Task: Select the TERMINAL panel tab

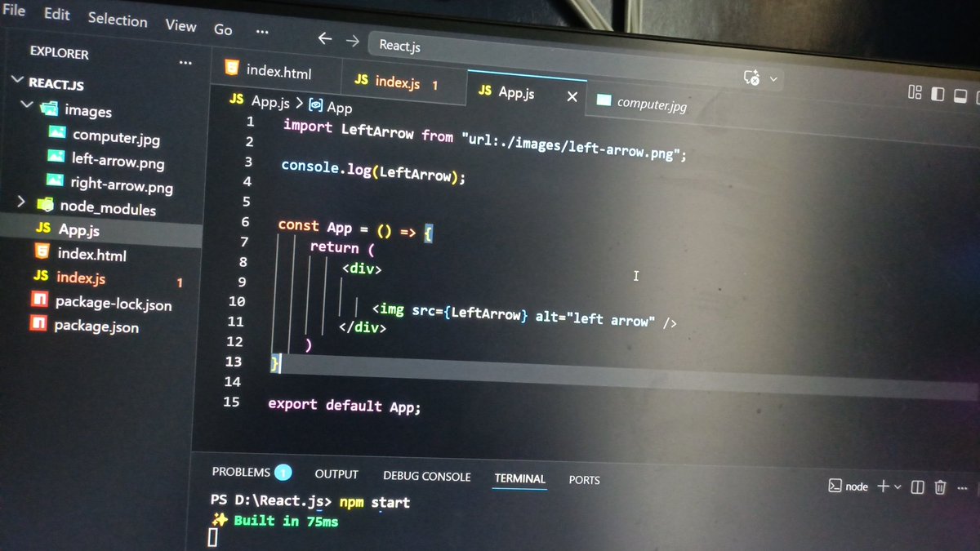Action: tap(519, 478)
